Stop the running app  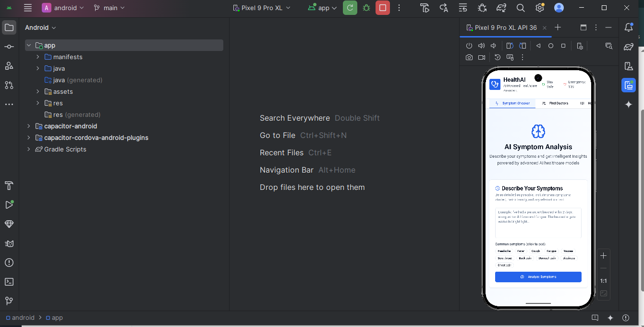[x=383, y=8]
